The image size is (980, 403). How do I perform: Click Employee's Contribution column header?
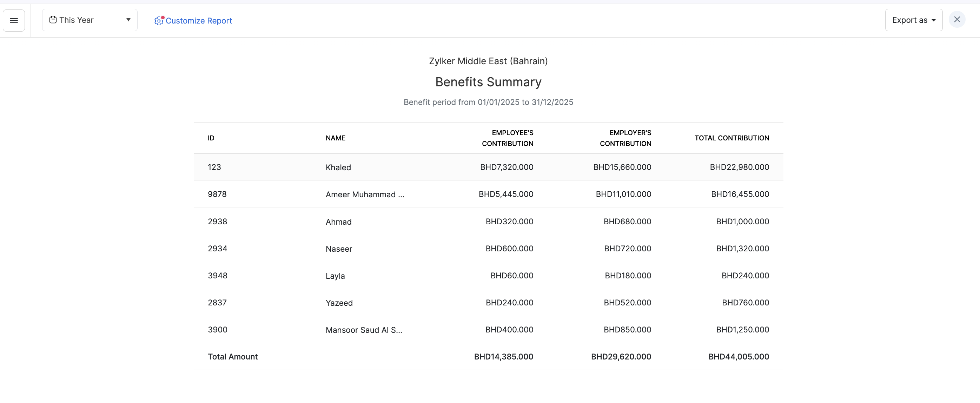click(507, 138)
